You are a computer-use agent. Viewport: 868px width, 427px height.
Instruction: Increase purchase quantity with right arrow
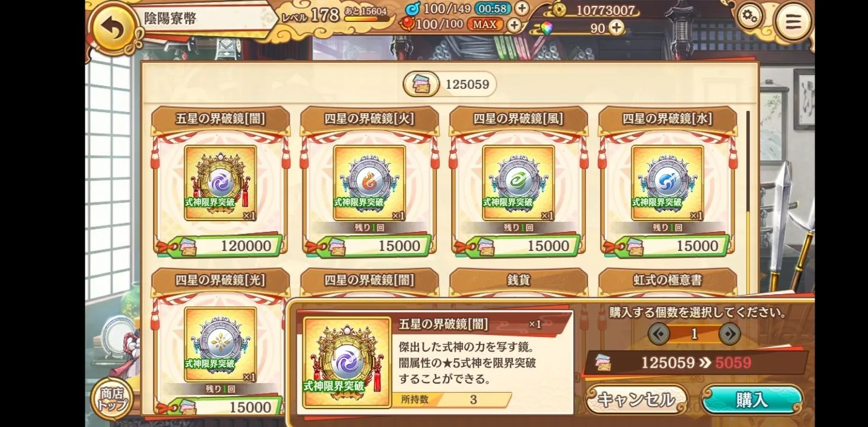click(729, 334)
